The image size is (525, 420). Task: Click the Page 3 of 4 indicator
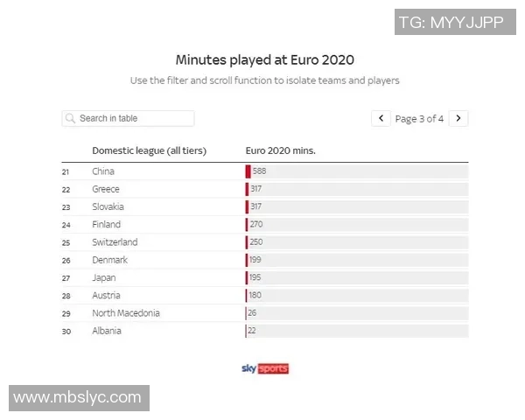[420, 118]
